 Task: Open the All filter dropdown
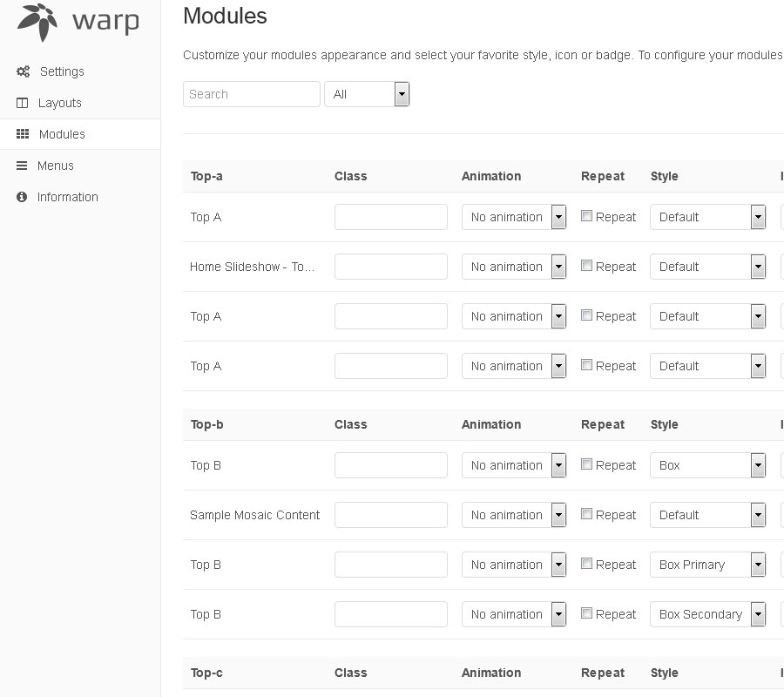point(367,94)
